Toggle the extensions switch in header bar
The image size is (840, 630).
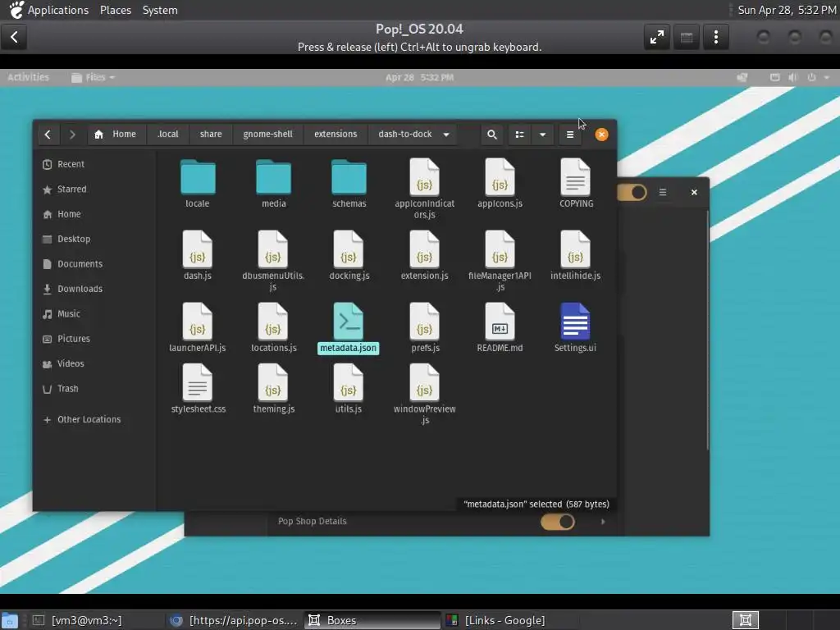coord(632,192)
